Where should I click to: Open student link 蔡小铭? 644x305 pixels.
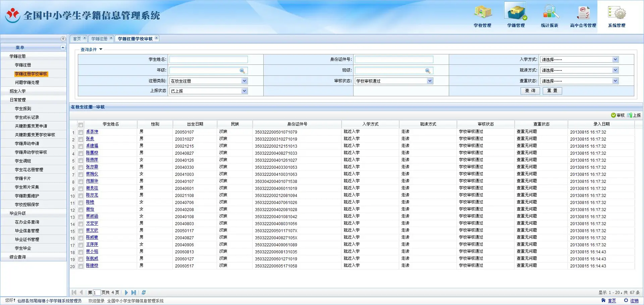(92, 251)
